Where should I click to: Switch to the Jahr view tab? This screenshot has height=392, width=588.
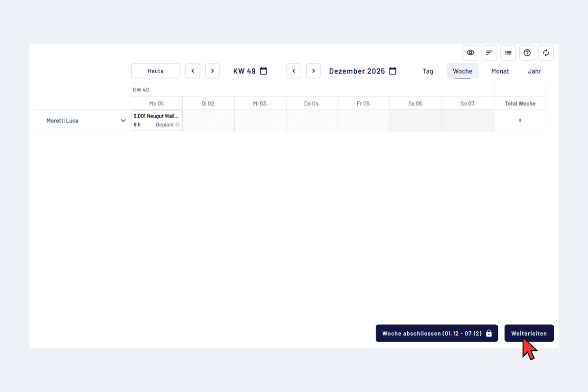(534, 71)
